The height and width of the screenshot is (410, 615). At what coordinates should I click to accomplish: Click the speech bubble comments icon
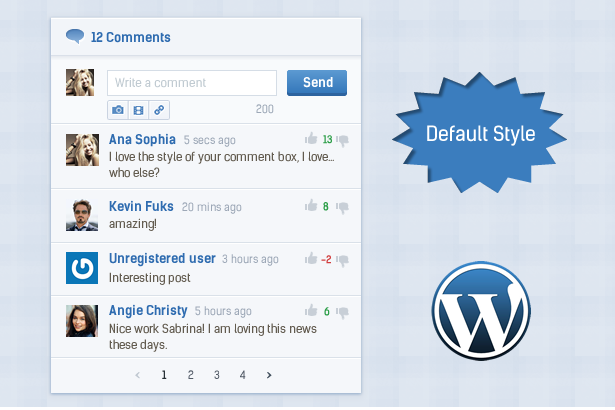pos(75,36)
